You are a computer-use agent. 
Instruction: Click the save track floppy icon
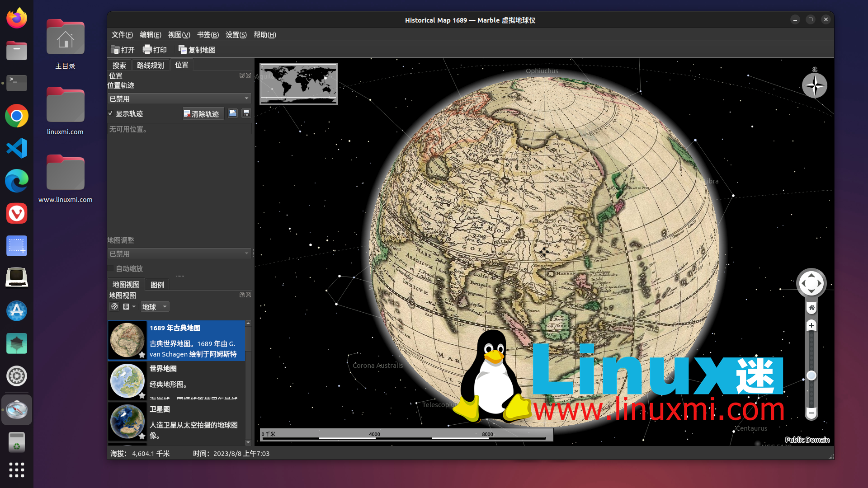pyautogui.click(x=246, y=113)
